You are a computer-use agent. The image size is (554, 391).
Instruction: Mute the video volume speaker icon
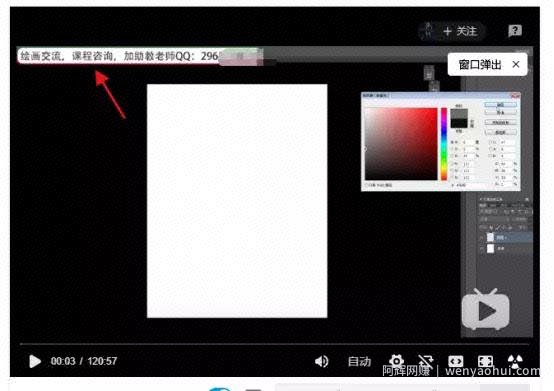click(322, 361)
